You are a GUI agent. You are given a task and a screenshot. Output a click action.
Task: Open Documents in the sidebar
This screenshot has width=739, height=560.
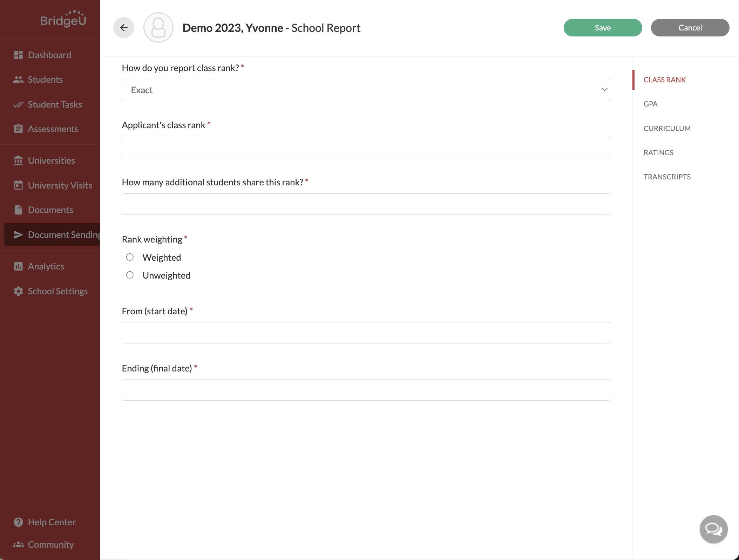coord(50,210)
